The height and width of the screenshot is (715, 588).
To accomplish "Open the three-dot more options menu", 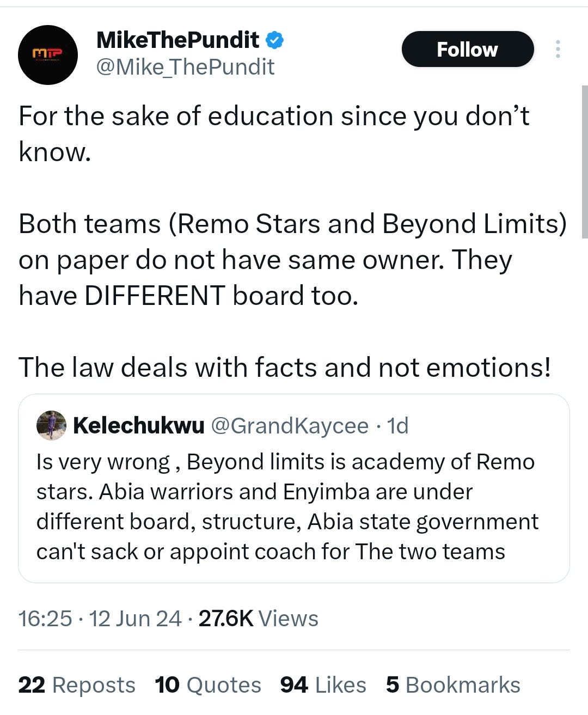I will pos(558,49).
